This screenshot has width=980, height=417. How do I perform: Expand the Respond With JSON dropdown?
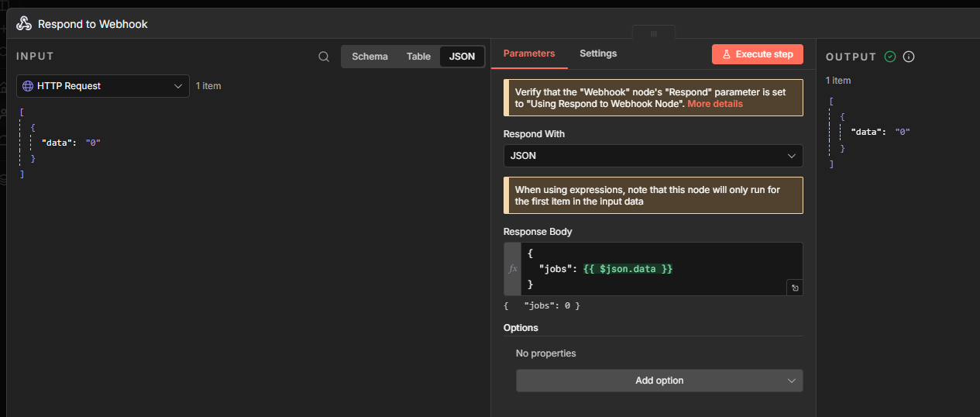coord(652,156)
